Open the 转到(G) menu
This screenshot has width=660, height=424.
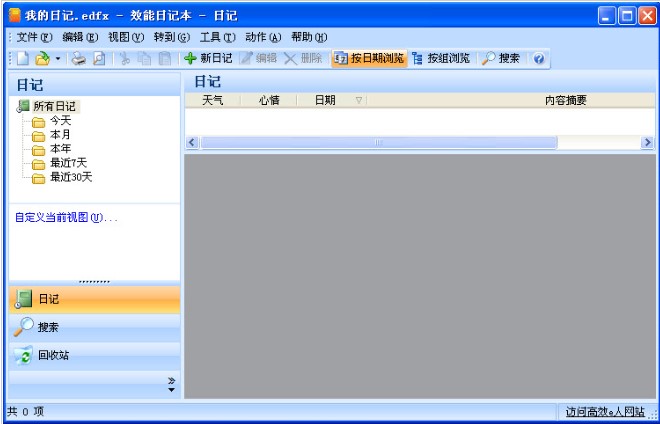point(172,37)
